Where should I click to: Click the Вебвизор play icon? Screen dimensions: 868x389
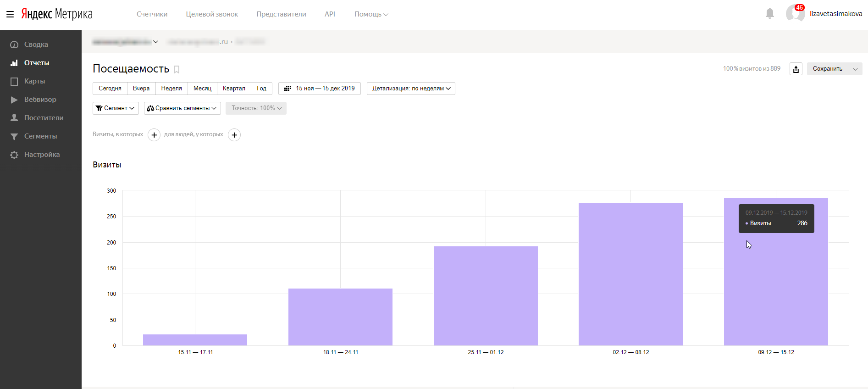tap(14, 100)
